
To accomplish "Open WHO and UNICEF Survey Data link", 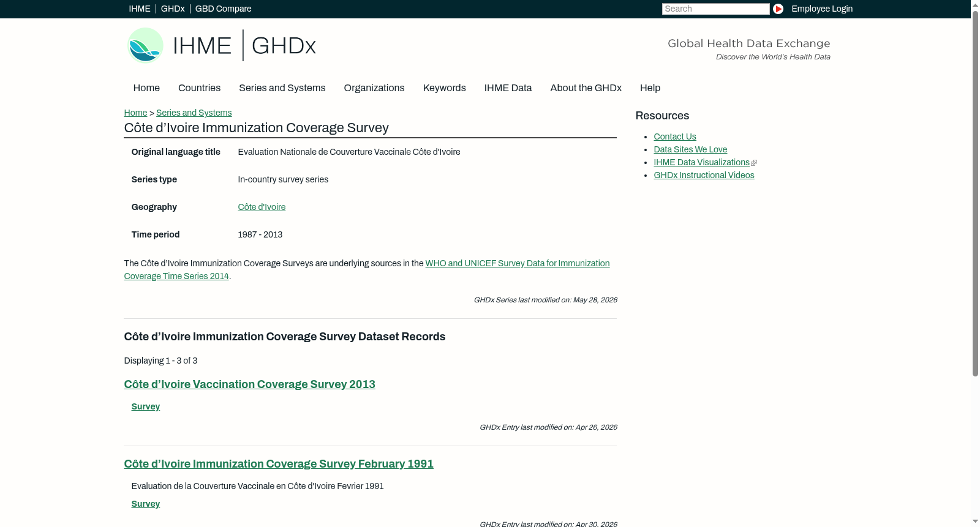I will click(367, 270).
